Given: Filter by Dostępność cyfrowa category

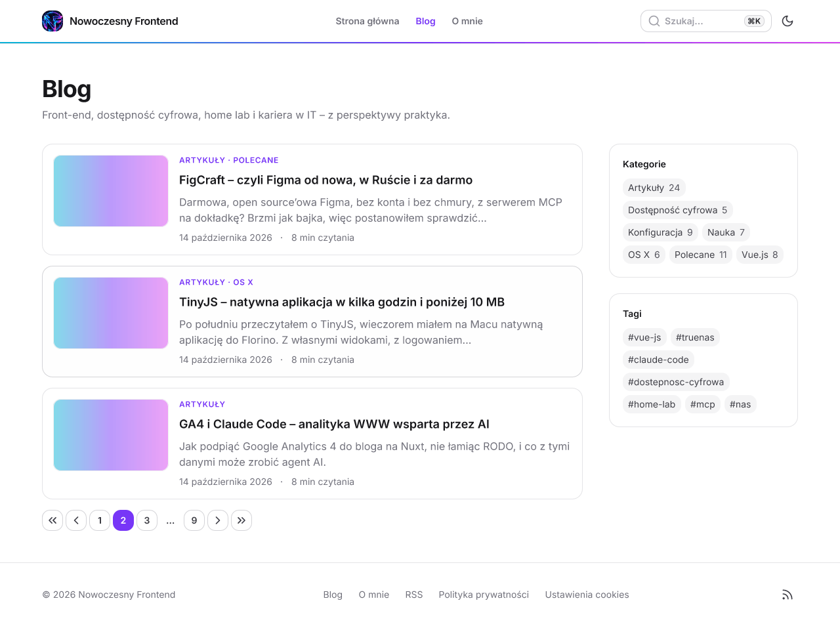Looking at the screenshot, I should (677, 210).
